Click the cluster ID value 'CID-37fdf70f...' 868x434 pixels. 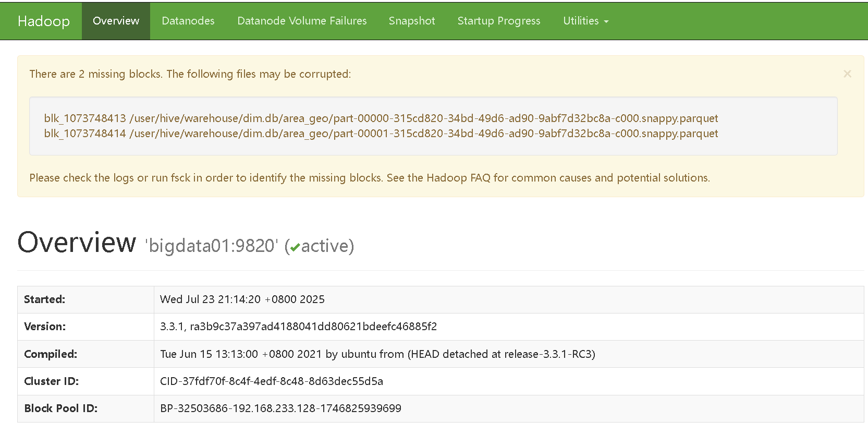[272, 381]
